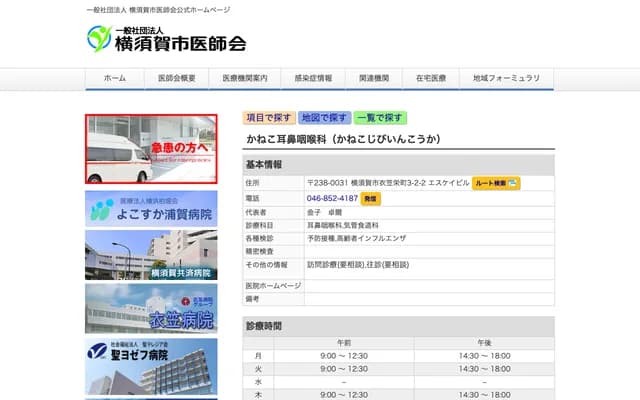The image size is (640, 400).
Task: Click the phone number 046-852-4187
Action: pyautogui.click(x=331, y=199)
